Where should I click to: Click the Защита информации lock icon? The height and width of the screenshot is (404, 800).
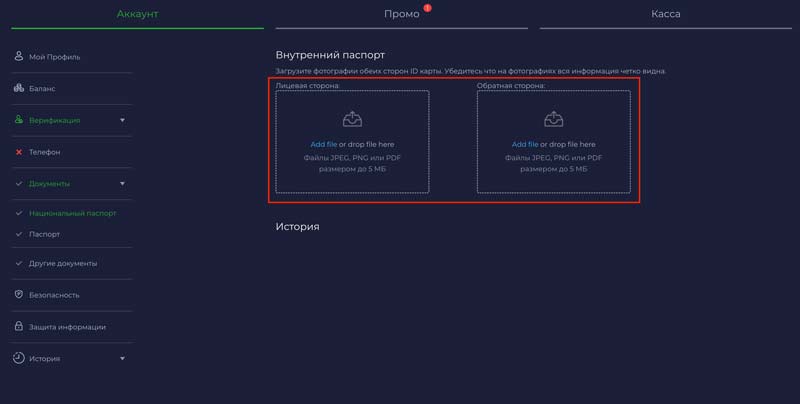pos(19,326)
